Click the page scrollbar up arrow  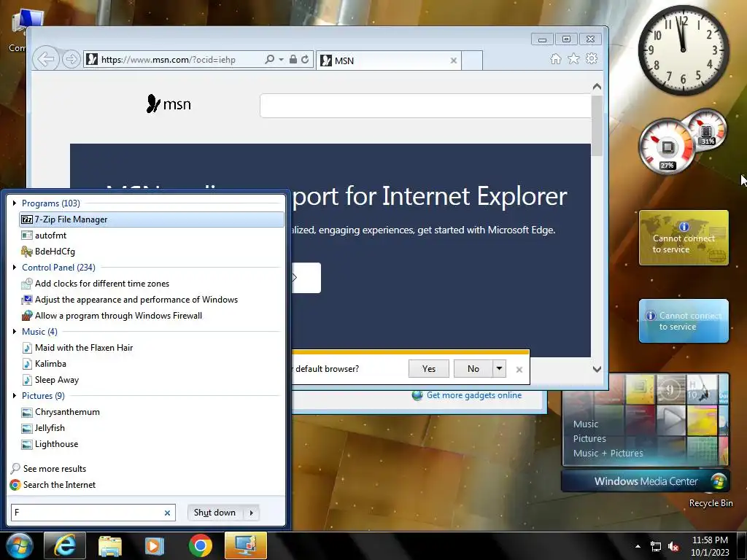click(x=597, y=87)
